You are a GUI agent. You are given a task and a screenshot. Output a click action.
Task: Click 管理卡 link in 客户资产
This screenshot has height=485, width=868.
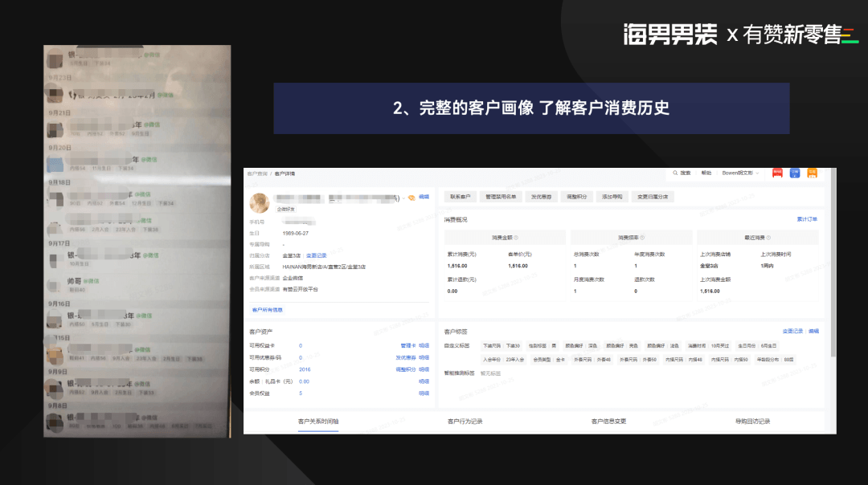407,345
